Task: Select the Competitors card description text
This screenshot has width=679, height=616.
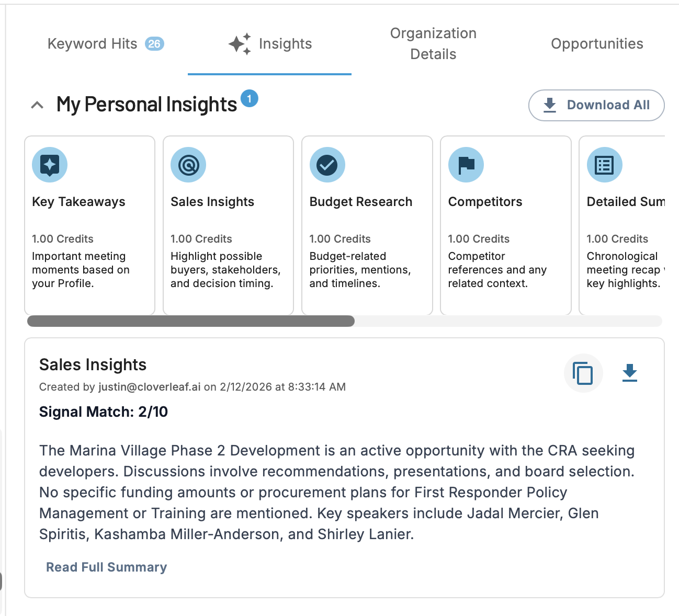Action: point(497,270)
